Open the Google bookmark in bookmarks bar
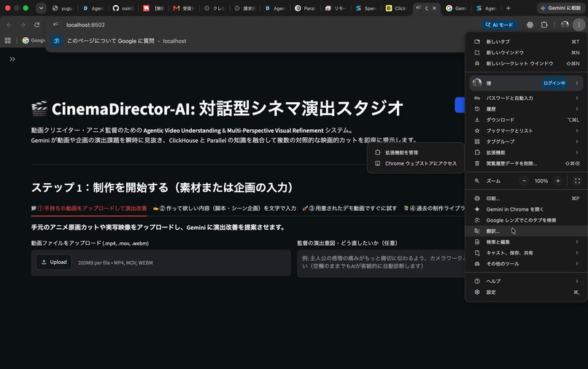 [34, 41]
